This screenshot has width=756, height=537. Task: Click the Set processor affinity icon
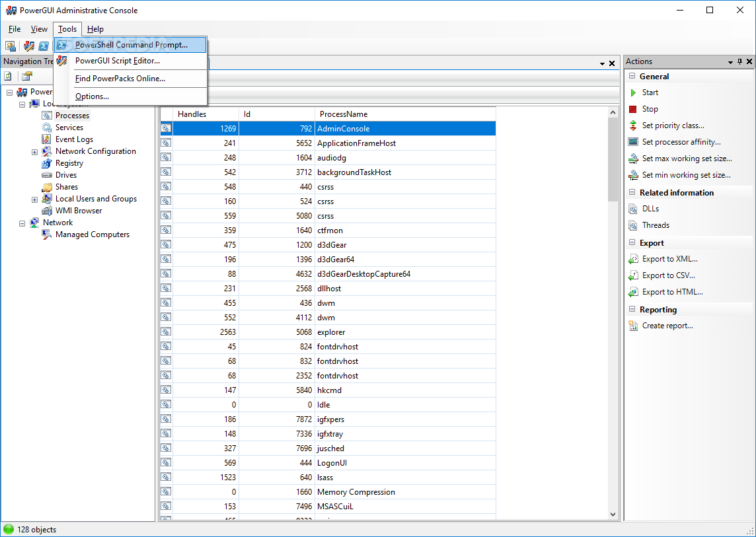pyautogui.click(x=633, y=142)
